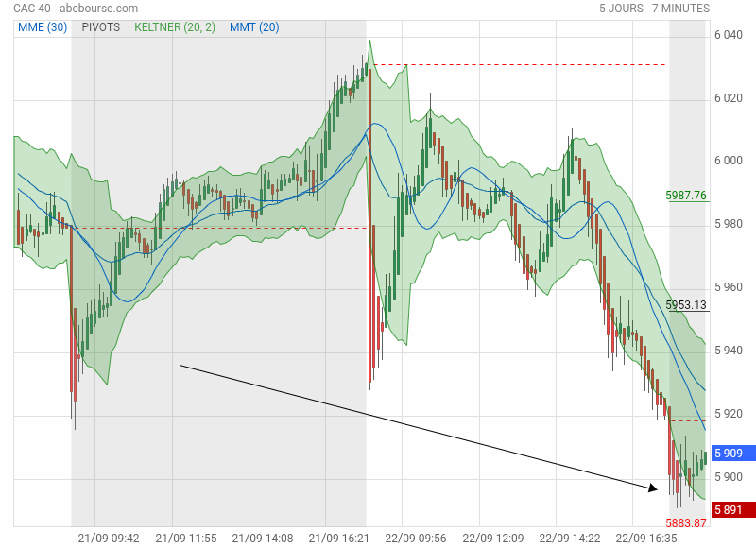
Task: Click the 22/09 14:22 time label
Action: (x=570, y=539)
